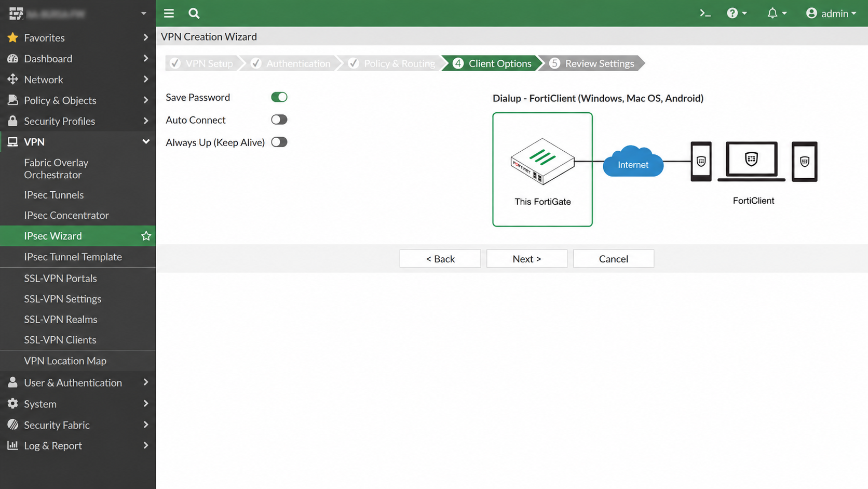The height and width of the screenshot is (489, 868).
Task: Favorite IPsec Wizard with its star
Action: [146, 236]
